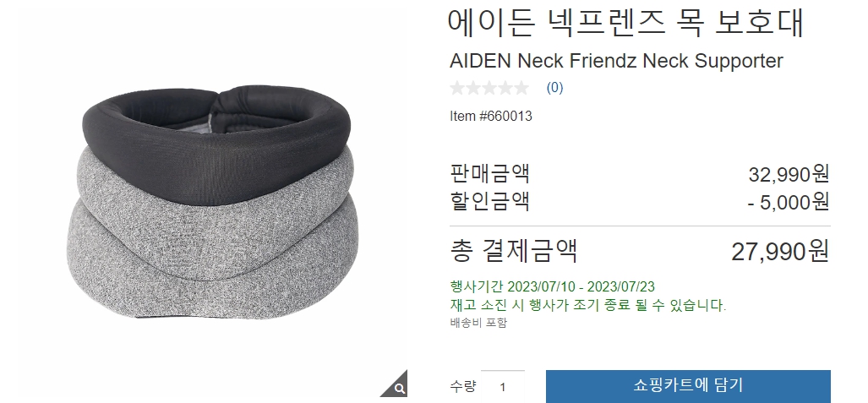Click the 수량 quantity label
This screenshot has width=868, height=403.
[462, 386]
